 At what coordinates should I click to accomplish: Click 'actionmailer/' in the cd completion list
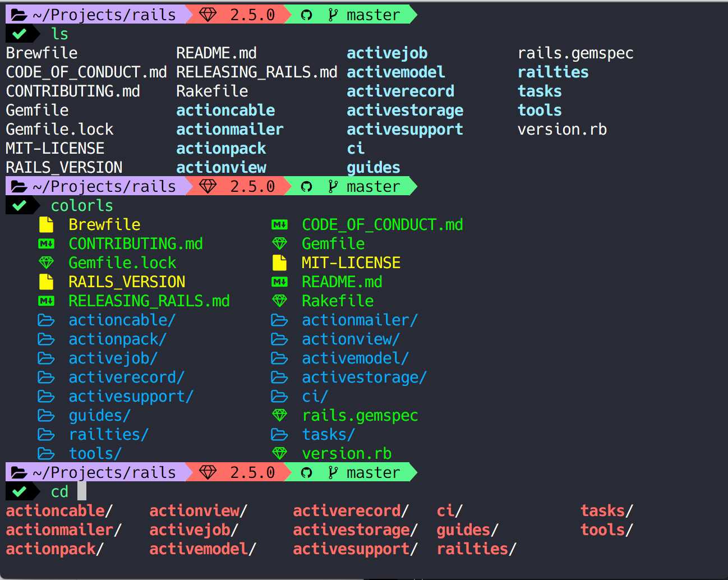64,530
